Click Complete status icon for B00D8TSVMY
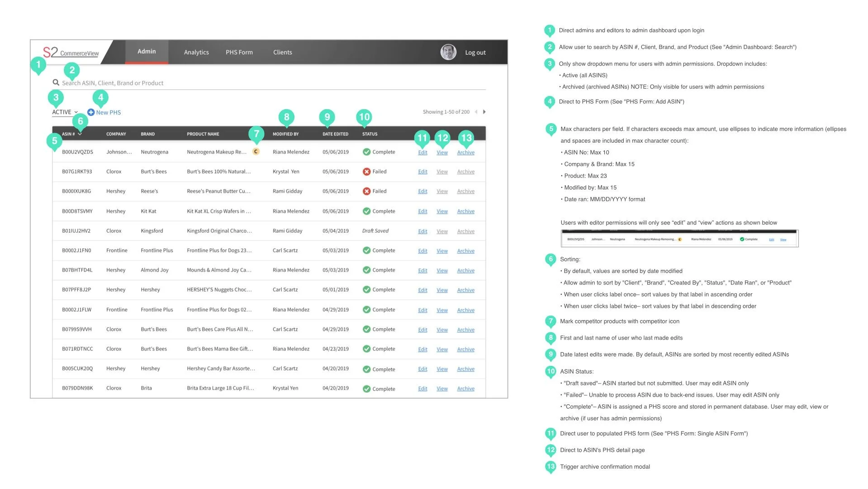 366,211
